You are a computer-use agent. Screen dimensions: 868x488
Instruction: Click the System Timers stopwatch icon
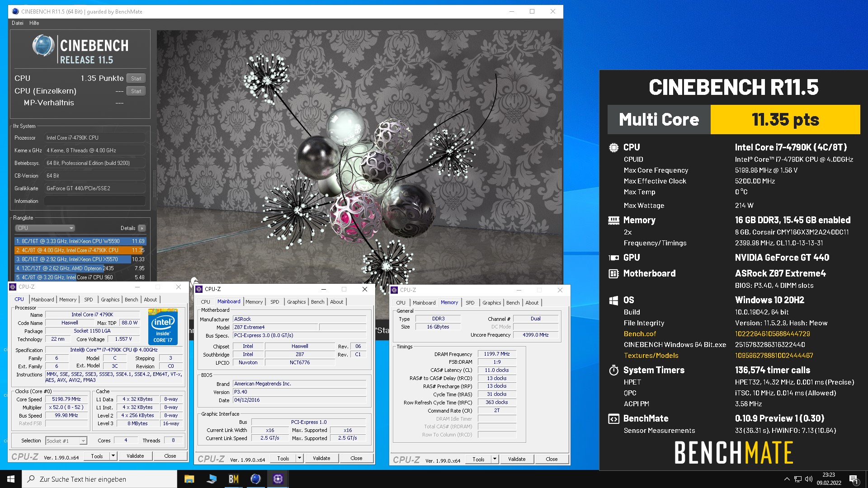613,370
